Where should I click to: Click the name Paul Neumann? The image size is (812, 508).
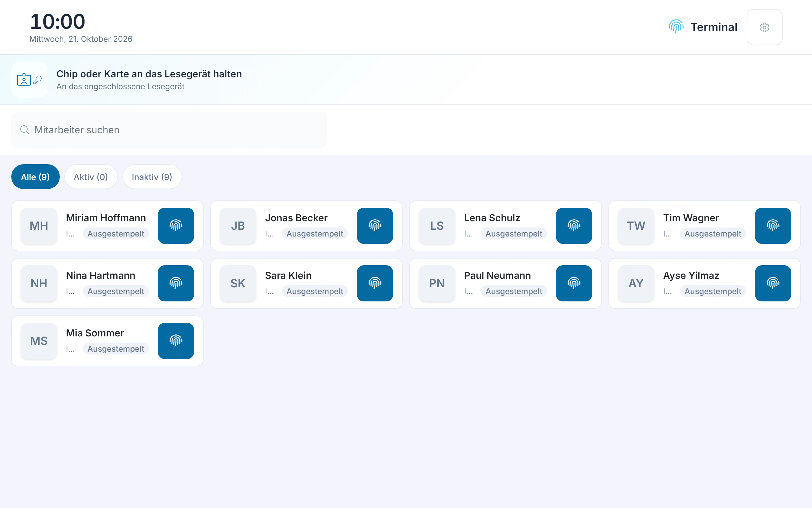pyautogui.click(x=497, y=275)
